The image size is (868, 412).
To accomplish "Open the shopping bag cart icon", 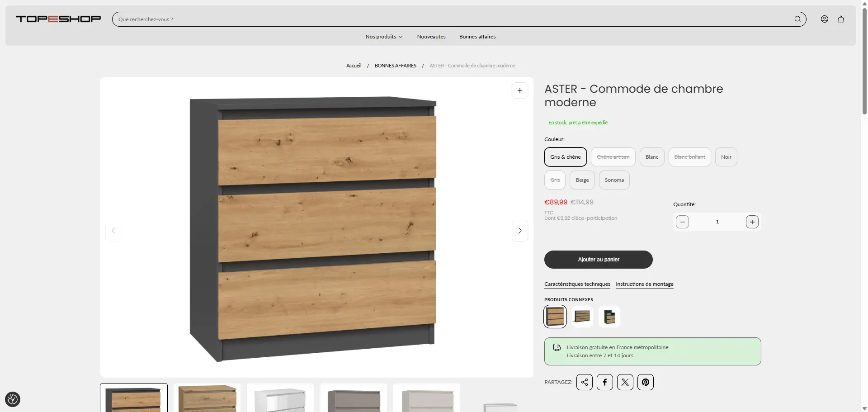I will [841, 19].
